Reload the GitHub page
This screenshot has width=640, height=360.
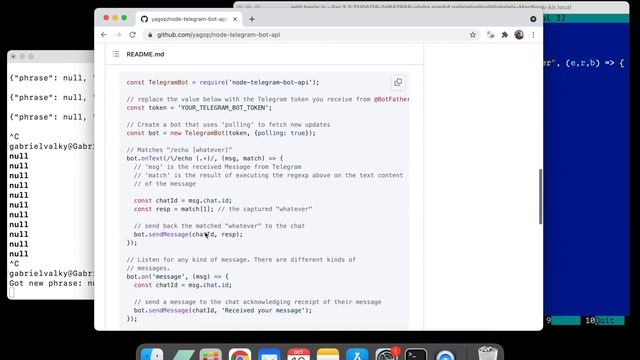(132, 35)
